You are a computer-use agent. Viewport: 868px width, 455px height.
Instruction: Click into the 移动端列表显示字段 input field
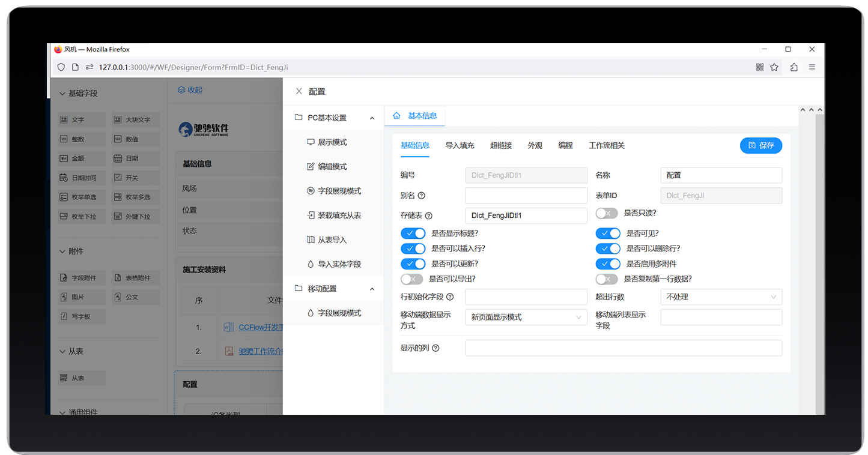tap(721, 317)
